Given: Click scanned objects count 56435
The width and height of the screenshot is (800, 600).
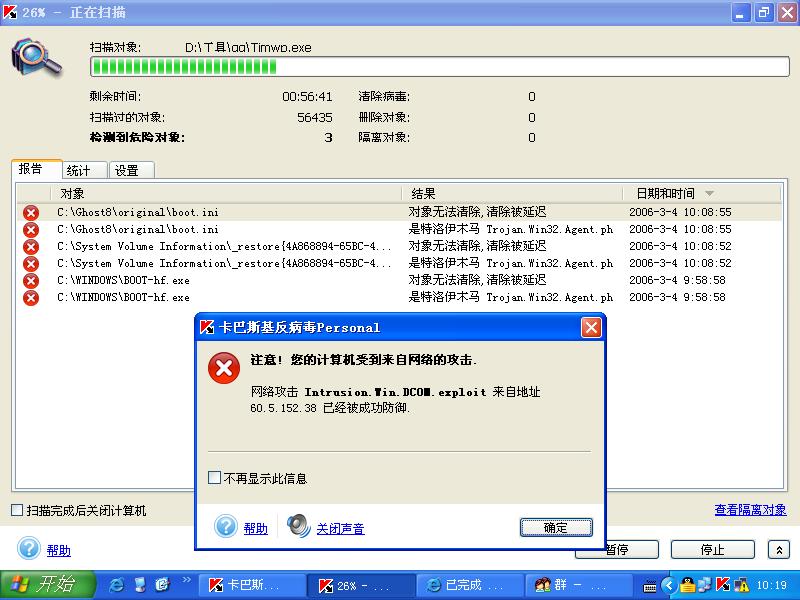Looking at the screenshot, I should click(x=315, y=118).
